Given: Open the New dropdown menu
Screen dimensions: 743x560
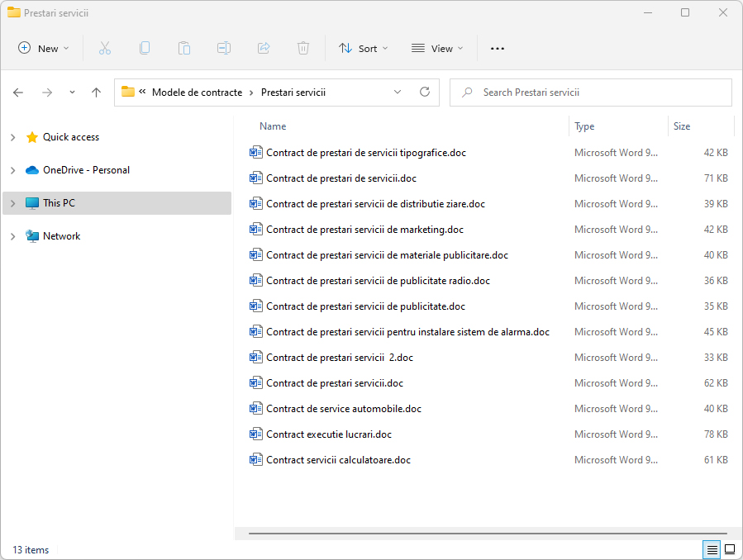Looking at the screenshot, I should [x=43, y=48].
